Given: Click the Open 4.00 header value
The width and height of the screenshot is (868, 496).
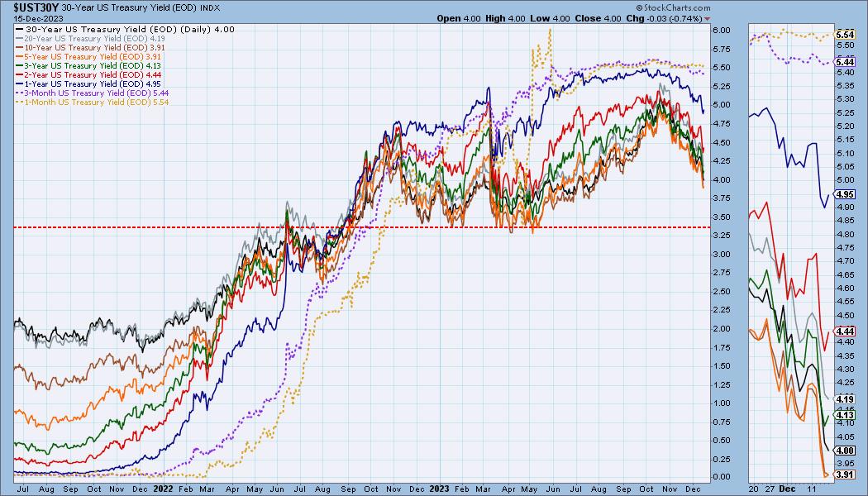Looking at the screenshot, I should point(458,18).
